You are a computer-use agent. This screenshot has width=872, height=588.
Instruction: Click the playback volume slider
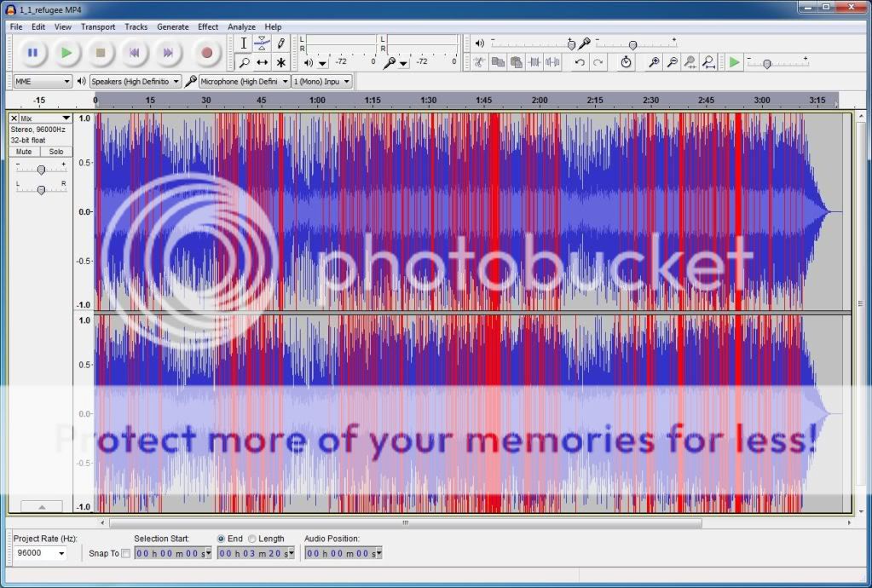(571, 43)
